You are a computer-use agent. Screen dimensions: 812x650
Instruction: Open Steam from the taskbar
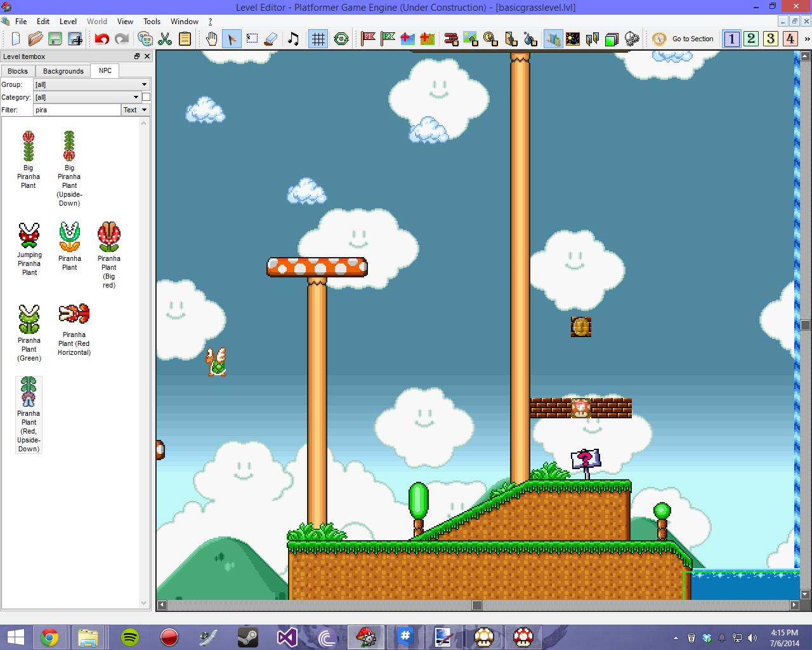coord(248,637)
